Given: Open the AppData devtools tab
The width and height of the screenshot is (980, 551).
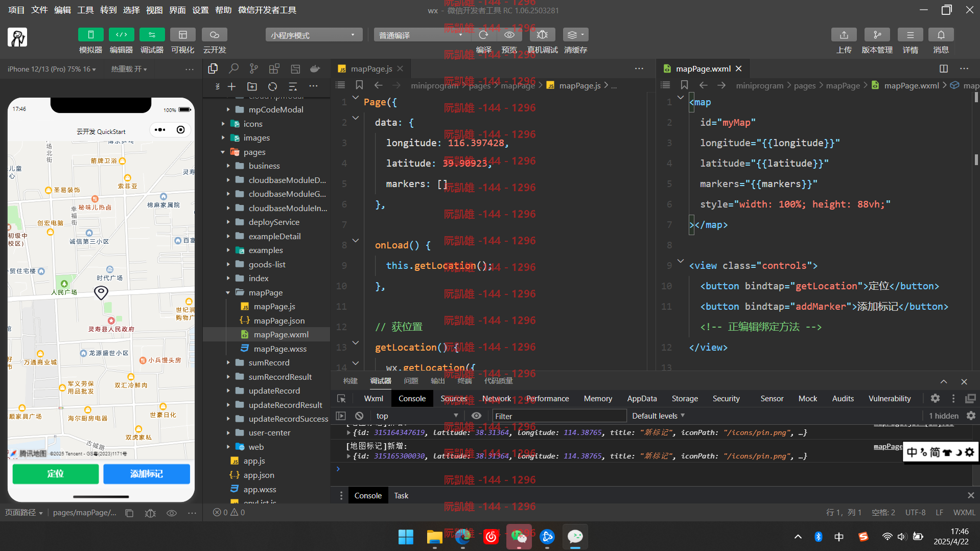Looking at the screenshot, I should point(642,399).
